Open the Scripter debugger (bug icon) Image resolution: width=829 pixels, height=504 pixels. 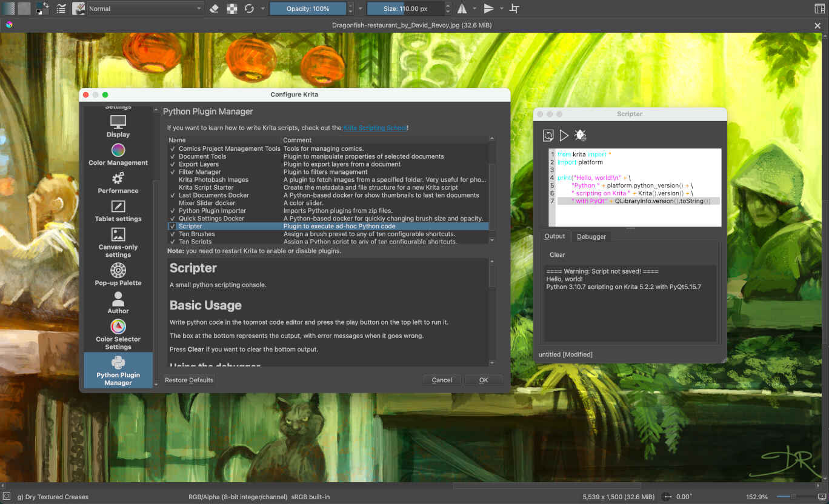click(580, 135)
